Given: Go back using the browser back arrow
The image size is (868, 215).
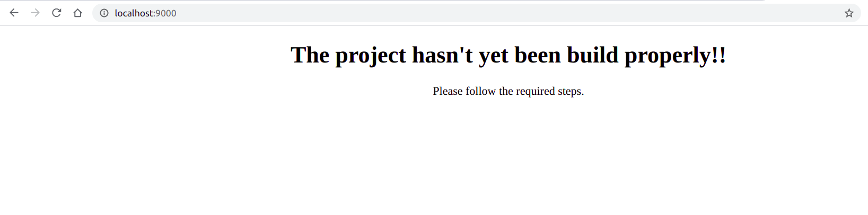Looking at the screenshot, I should point(14,13).
